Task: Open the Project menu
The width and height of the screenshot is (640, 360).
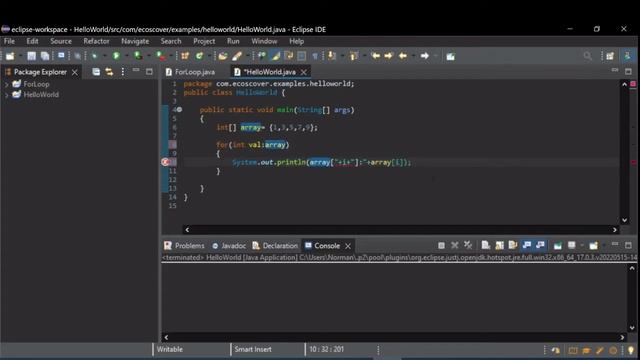Action: pyautogui.click(x=204, y=41)
